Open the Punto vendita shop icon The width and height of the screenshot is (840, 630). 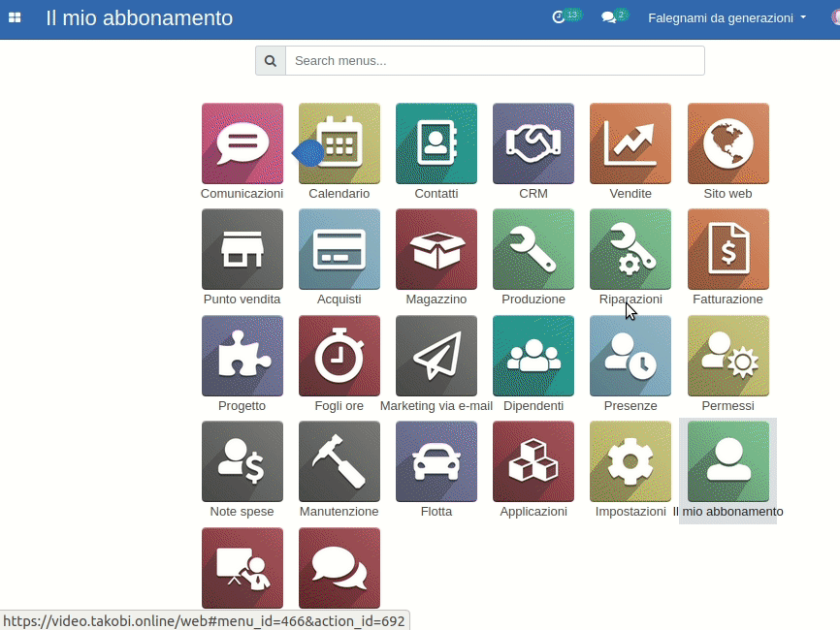(242, 249)
